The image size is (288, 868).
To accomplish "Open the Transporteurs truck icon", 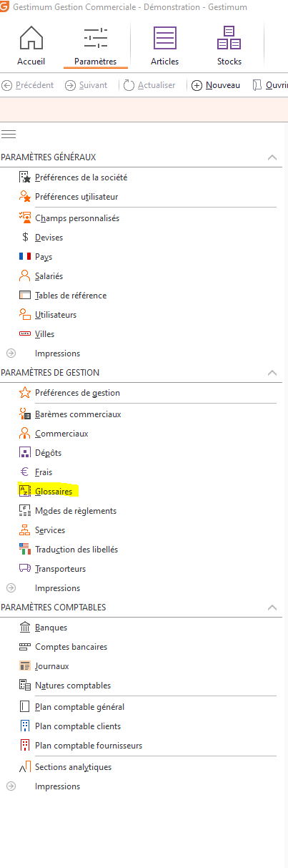I will click(25, 568).
